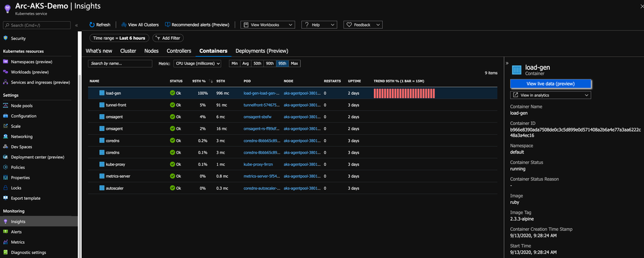Open Scale sidebar icon
Screen dimensions: 644x258
[6, 126]
